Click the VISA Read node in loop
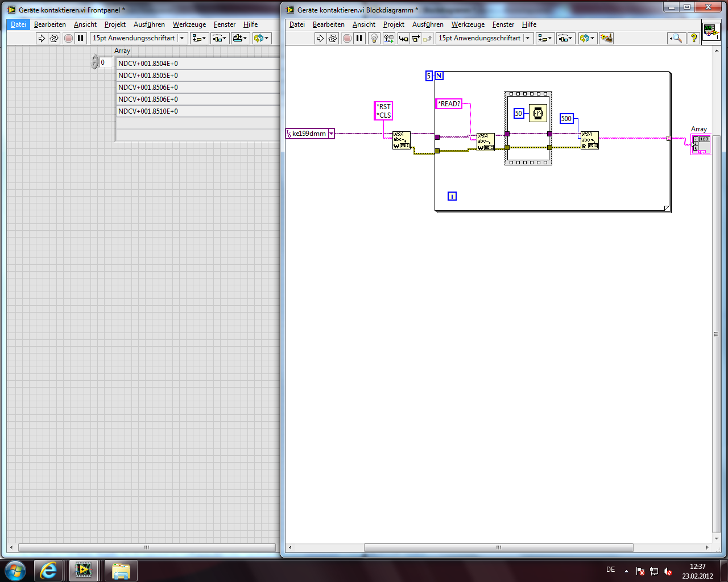Screen dimensions: 728x582 [589, 140]
